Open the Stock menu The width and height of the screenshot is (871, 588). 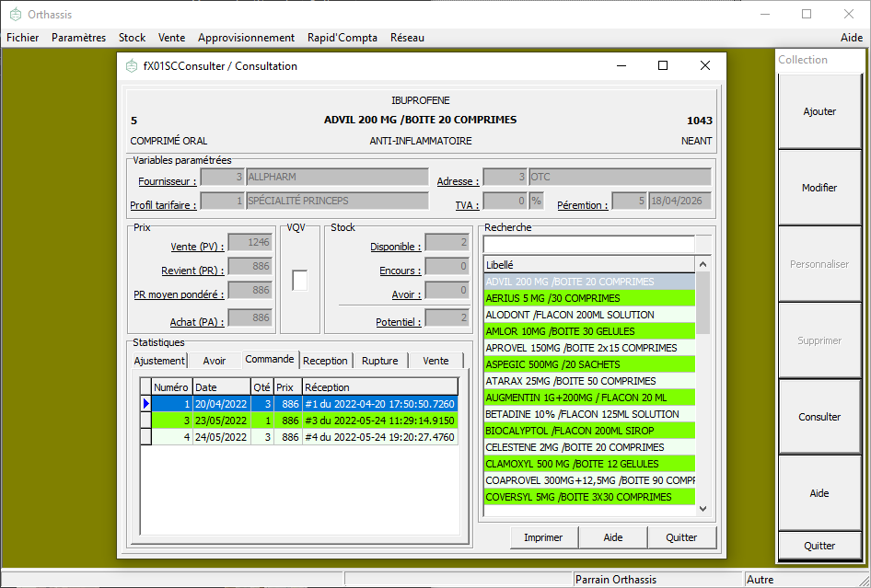133,38
